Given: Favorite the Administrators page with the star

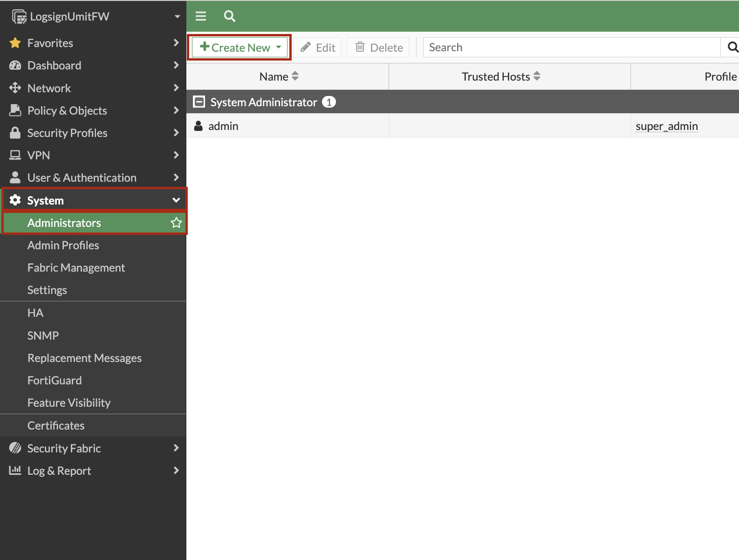Looking at the screenshot, I should point(176,223).
